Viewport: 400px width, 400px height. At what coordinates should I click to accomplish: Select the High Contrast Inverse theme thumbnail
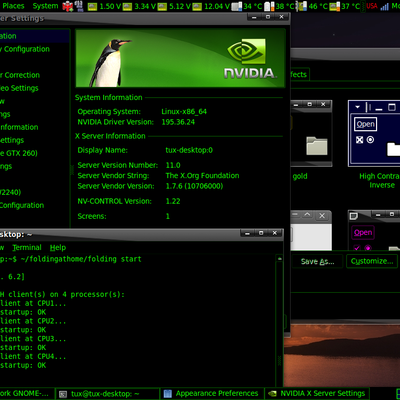point(374,133)
